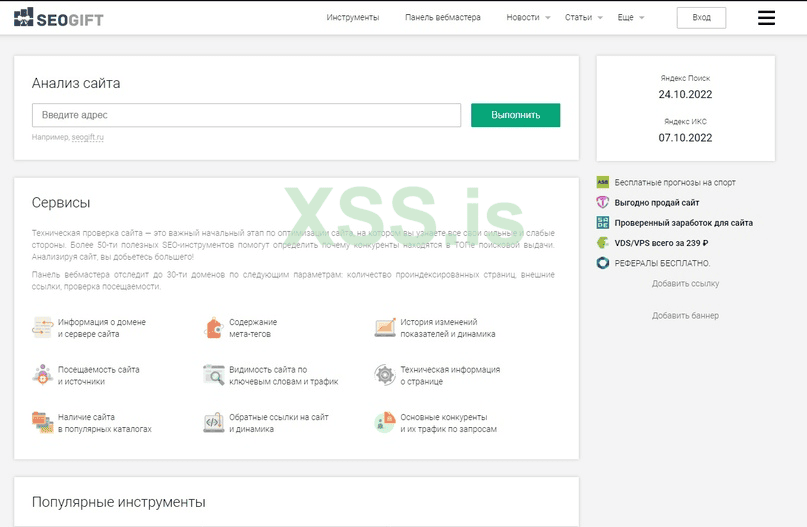The image size is (807, 527).
Task: Expand the Статьи dropdown
Action: (584, 17)
